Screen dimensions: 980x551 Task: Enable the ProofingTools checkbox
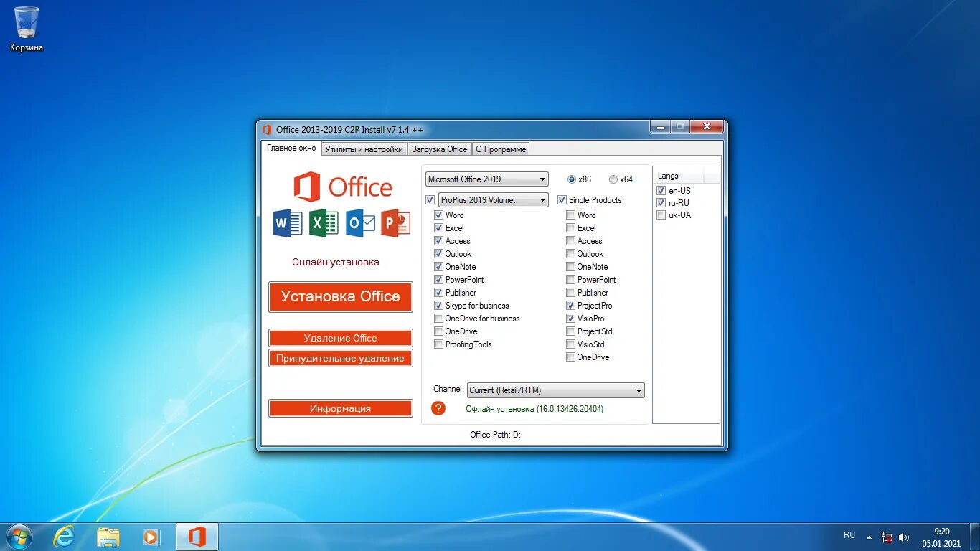point(438,344)
